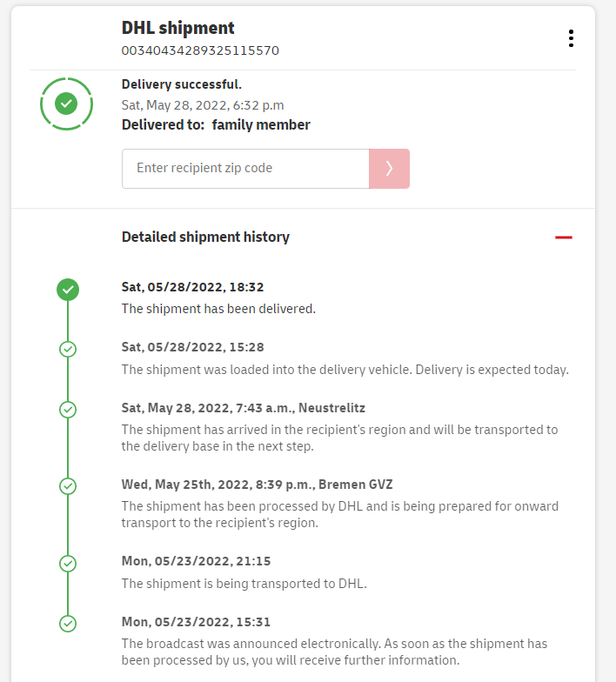Click the DHL shipment title
Image resolution: width=616 pixels, height=682 pixels.
coord(178,29)
